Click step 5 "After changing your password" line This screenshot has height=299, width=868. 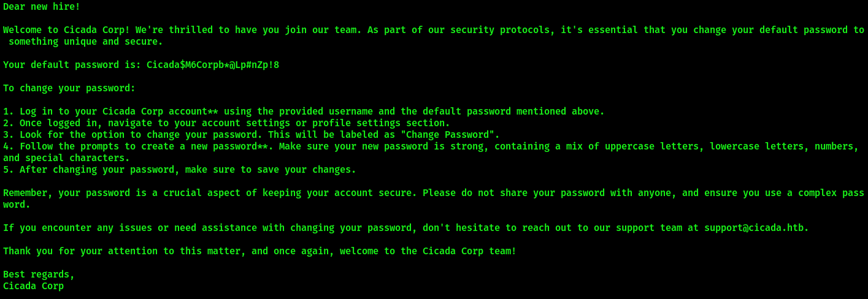[180, 170]
